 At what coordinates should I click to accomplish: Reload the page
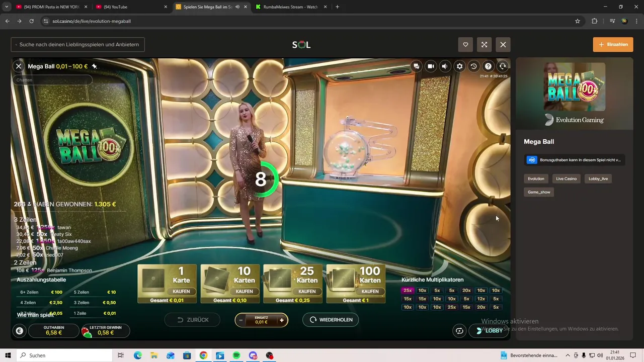[x=31, y=21]
